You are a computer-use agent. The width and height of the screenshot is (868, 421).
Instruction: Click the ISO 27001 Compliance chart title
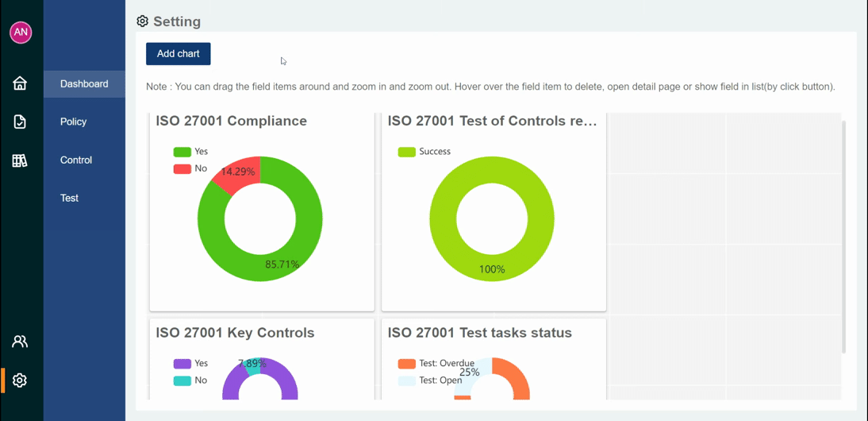(232, 121)
